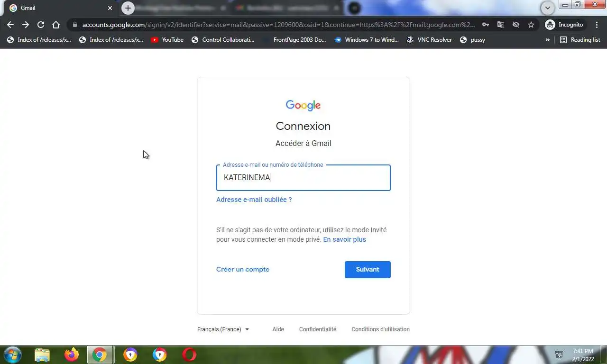
Task: Open the Windows 7 to Wind... bookmark
Action: [x=367, y=40]
